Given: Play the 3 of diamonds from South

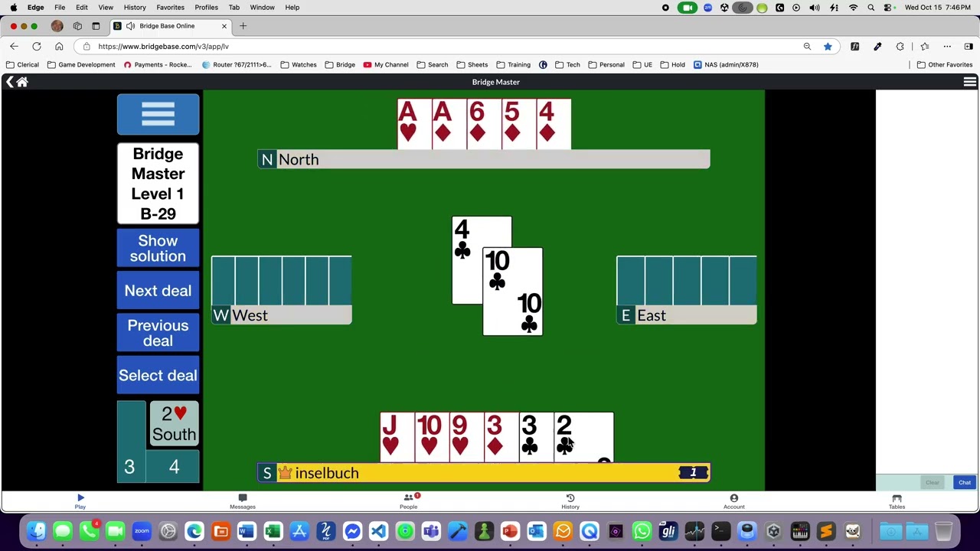Looking at the screenshot, I should (501, 437).
